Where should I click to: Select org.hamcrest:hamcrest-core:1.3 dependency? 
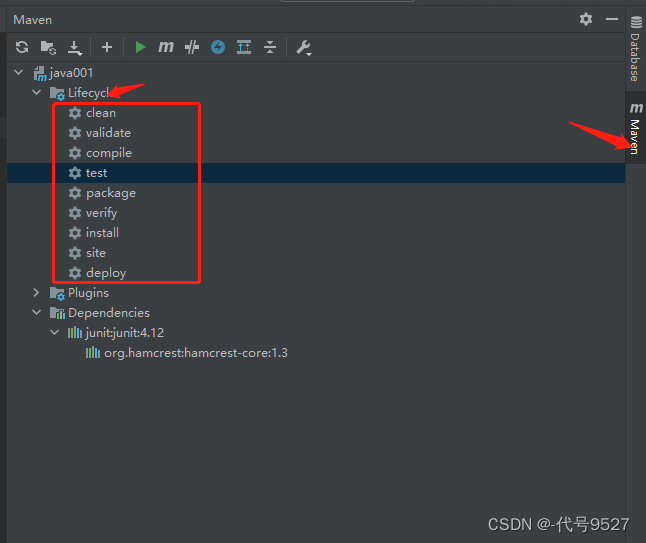[x=187, y=353]
